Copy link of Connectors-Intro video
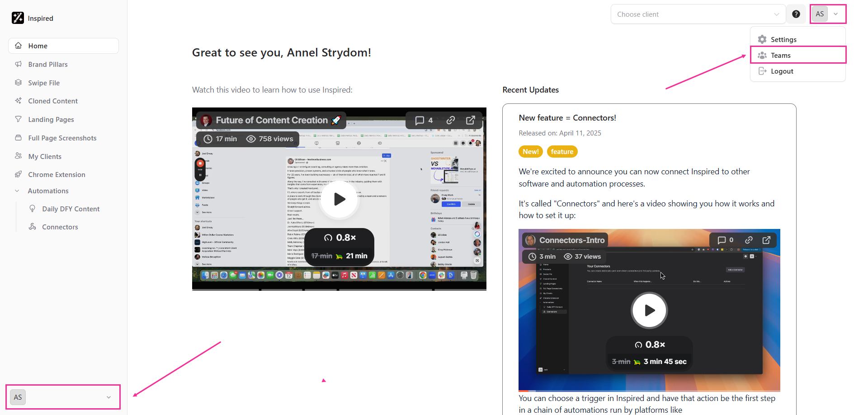Viewport: 868px width, 415px height. click(749, 240)
